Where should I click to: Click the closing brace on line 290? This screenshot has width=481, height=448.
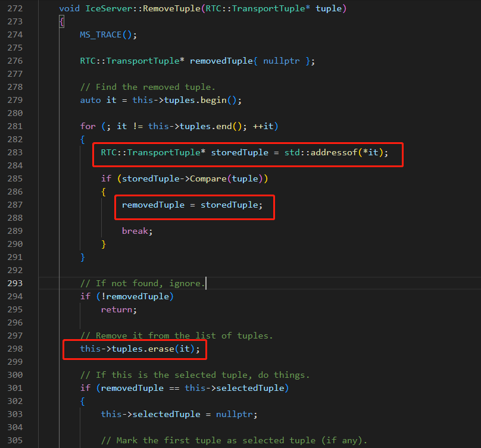pyautogui.click(x=104, y=245)
